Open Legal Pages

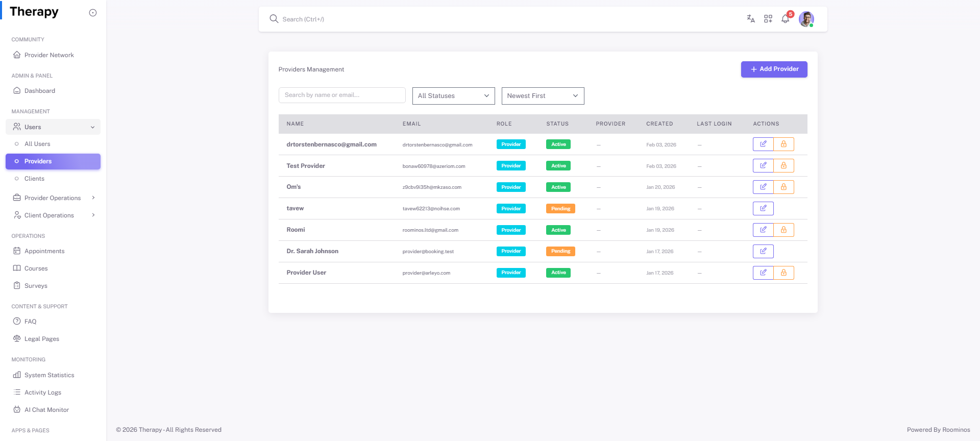(x=53, y=339)
